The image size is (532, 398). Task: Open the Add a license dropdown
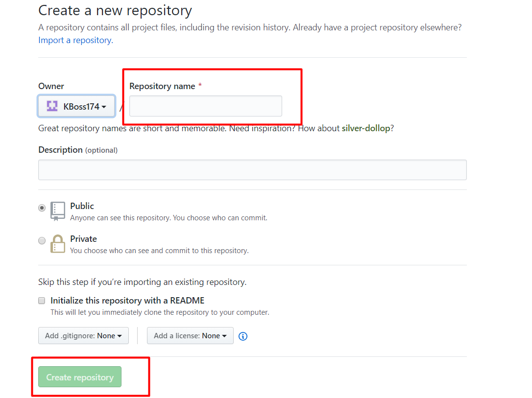click(x=190, y=336)
